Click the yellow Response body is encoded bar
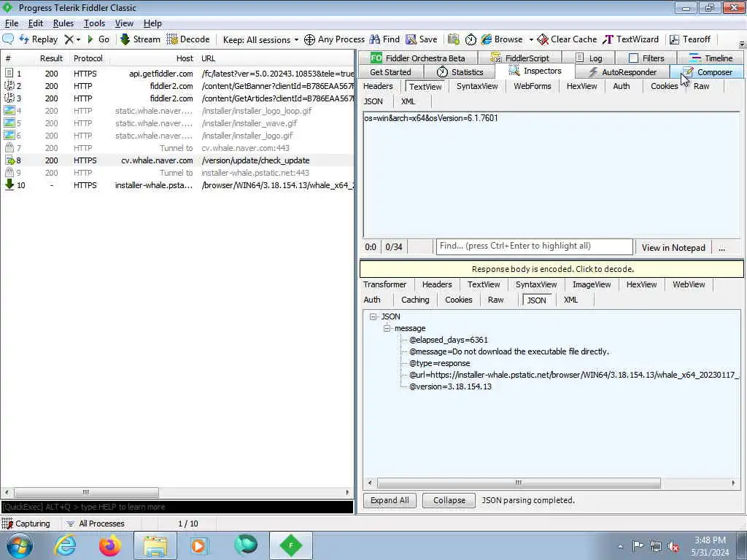This screenshot has height=560, width=747. click(x=551, y=269)
